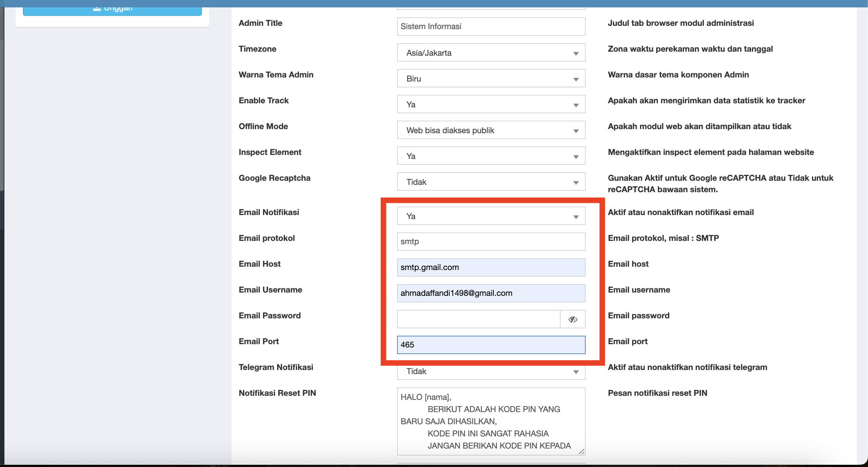Click the Email Host input field
868x467 pixels.
490,267
